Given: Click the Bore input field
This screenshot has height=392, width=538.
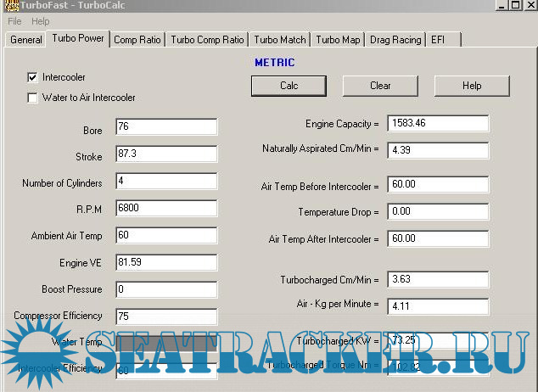Looking at the screenshot, I should pyautogui.click(x=166, y=127).
